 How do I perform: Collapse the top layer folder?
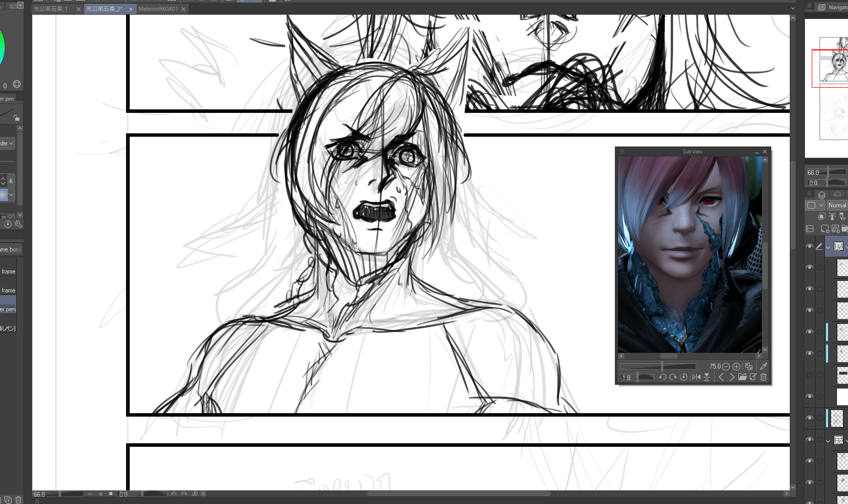tap(828, 247)
